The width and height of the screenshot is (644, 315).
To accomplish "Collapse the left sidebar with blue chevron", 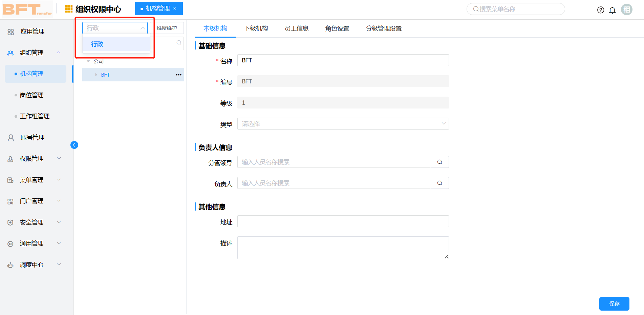I will pyautogui.click(x=74, y=145).
